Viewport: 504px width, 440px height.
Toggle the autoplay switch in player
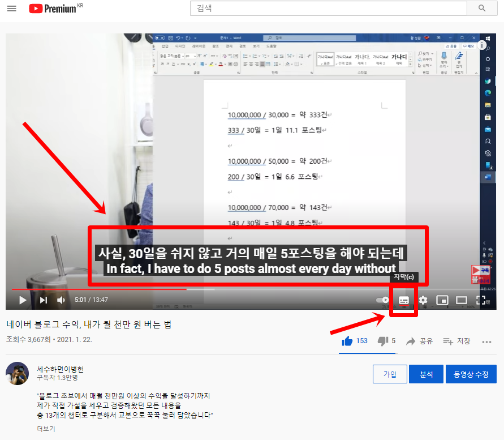click(382, 300)
